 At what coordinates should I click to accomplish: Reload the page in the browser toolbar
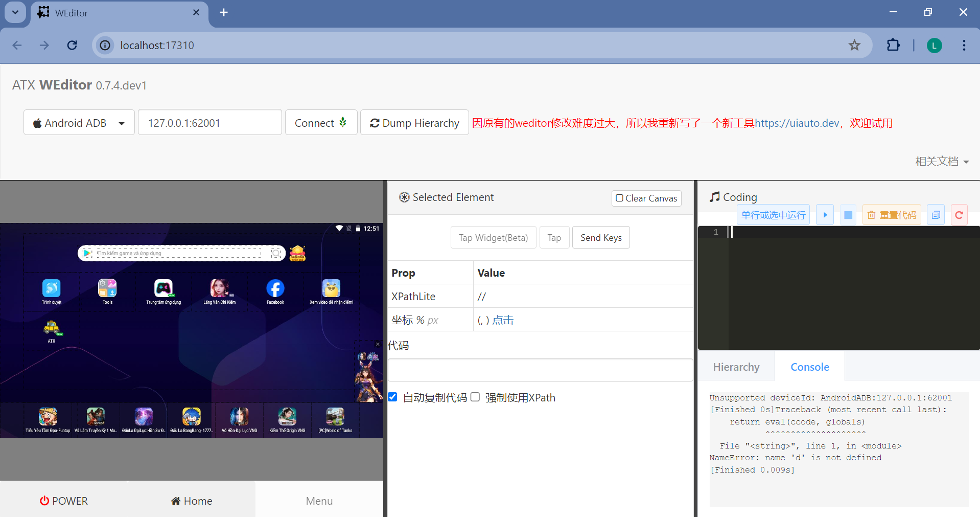72,46
